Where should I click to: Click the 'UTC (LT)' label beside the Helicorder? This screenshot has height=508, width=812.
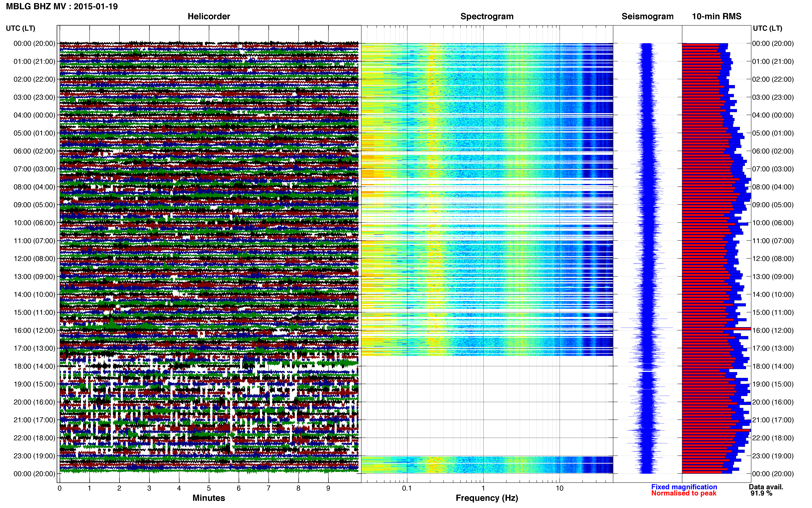tap(21, 28)
